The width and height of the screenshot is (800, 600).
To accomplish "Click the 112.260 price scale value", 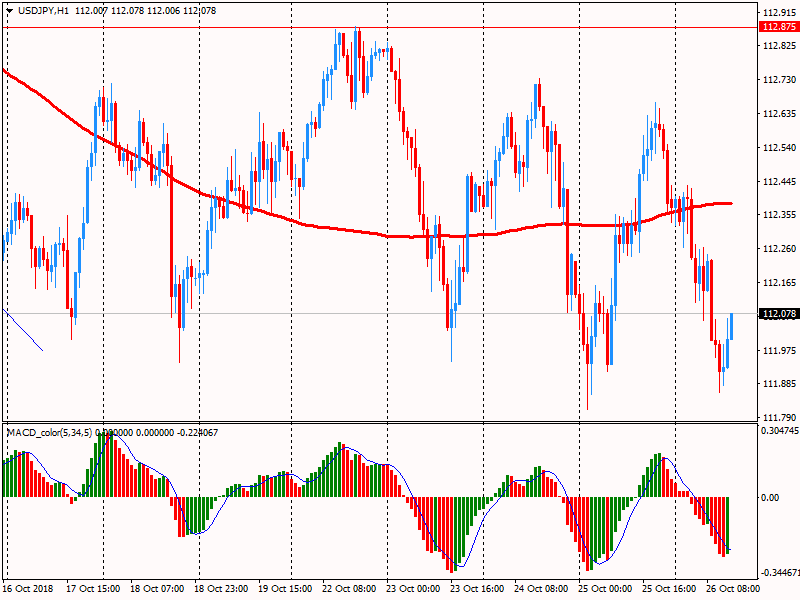I will point(779,249).
